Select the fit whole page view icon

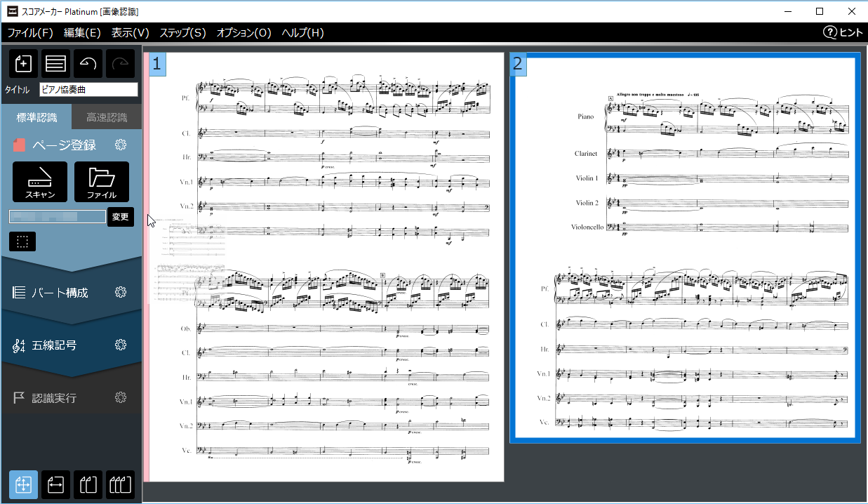tap(23, 484)
